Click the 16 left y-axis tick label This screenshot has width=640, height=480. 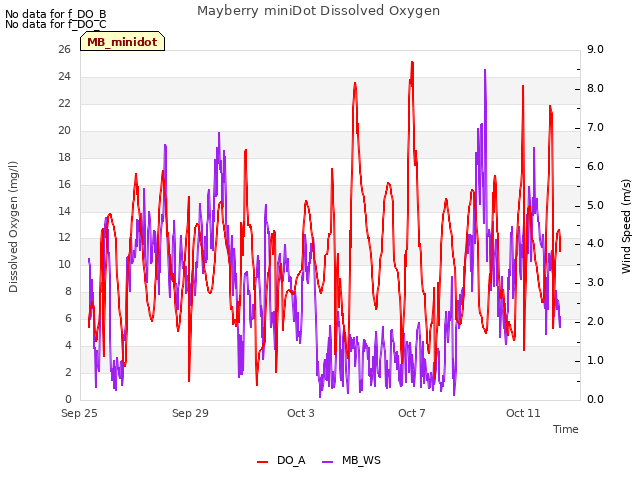64,184
